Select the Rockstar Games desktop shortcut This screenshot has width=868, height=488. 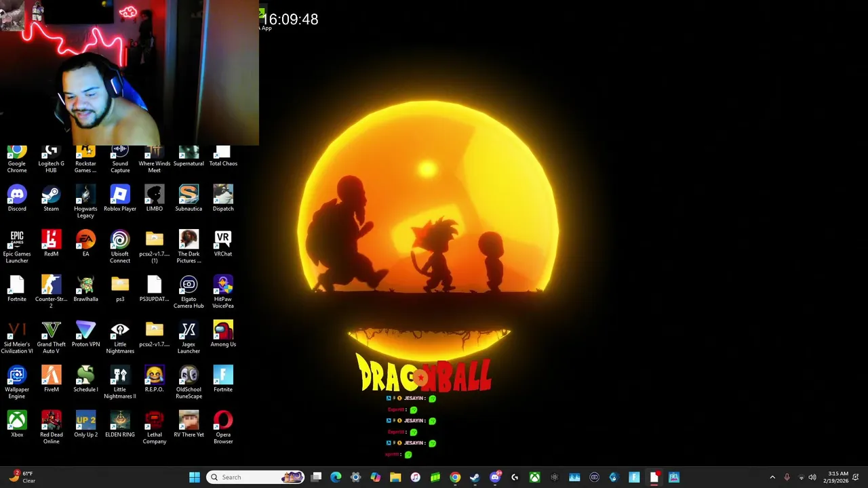tap(85, 159)
